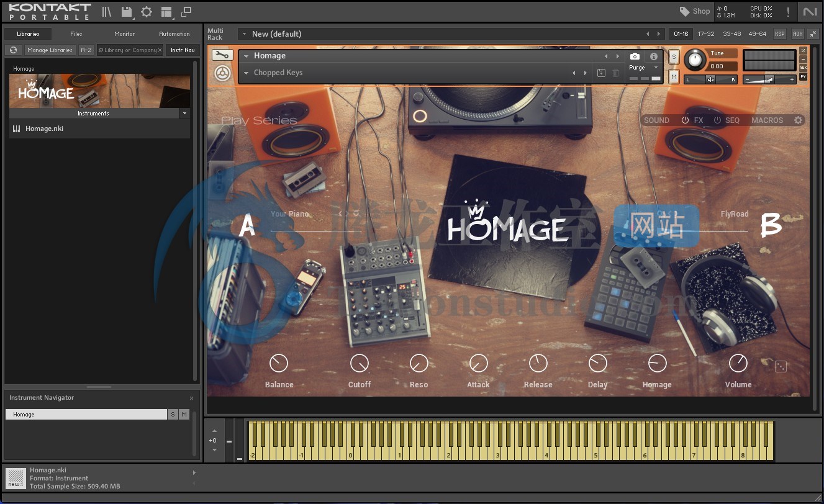Click the rack minimize arrows icon

(813, 34)
